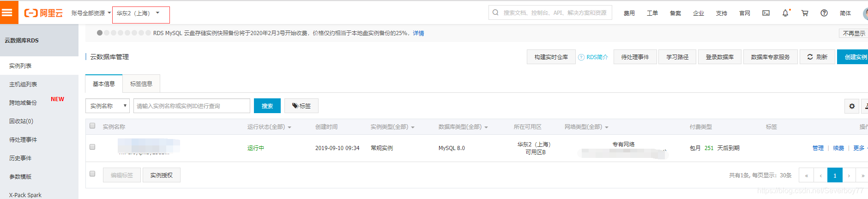This screenshot has width=868, height=199.
Task: Open the shopping cart
Action: pyautogui.click(x=805, y=13)
